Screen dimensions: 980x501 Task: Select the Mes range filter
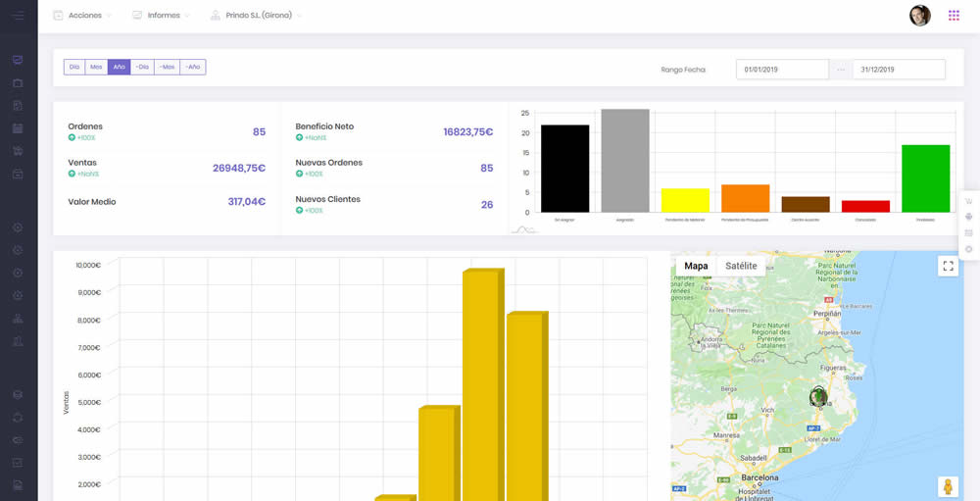[96, 67]
